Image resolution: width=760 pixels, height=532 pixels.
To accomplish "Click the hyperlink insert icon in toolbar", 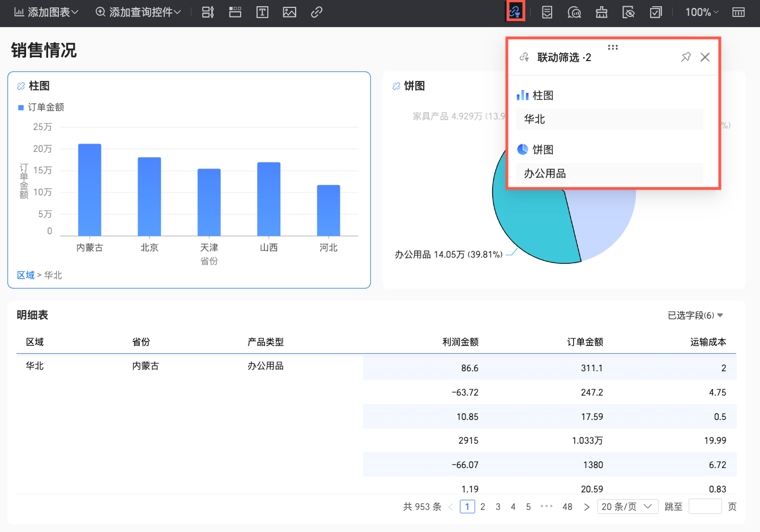I will pos(317,12).
